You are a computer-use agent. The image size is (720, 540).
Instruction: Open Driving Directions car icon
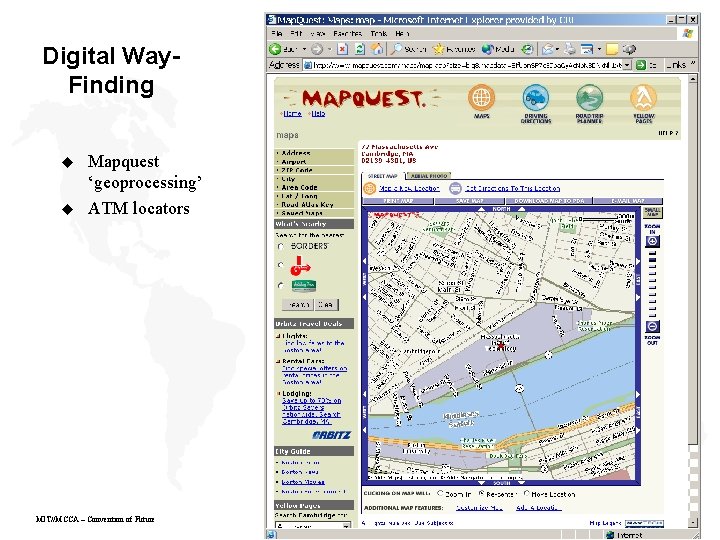[x=536, y=97]
